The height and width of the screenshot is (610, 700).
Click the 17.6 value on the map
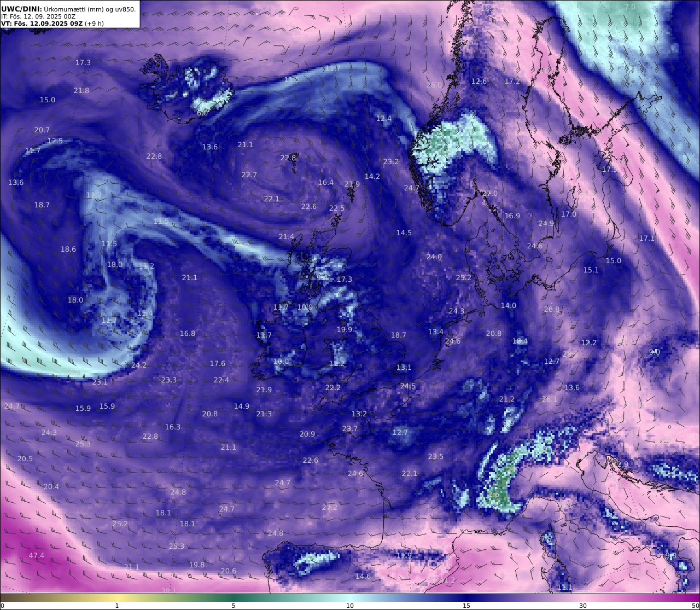click(x=218, y=363)
